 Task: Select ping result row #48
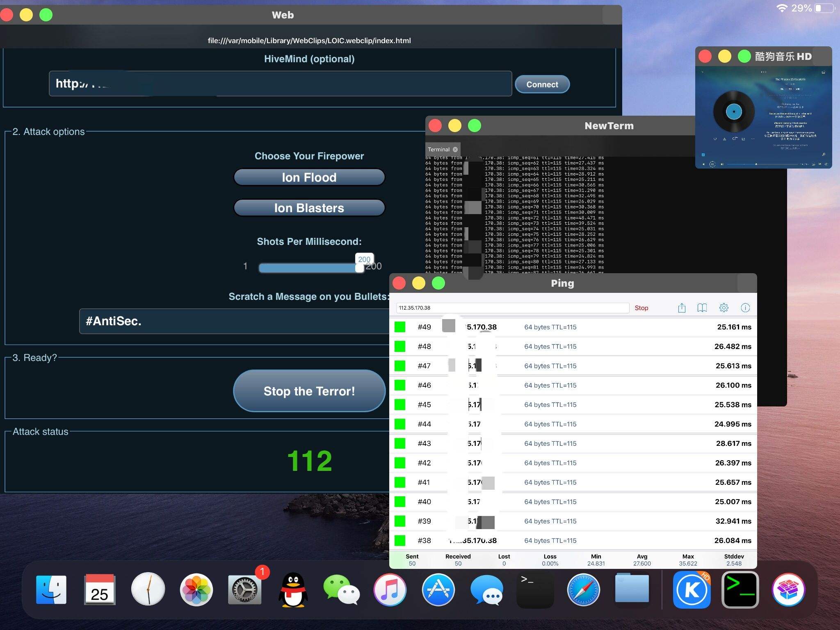[x=573, y=346]
